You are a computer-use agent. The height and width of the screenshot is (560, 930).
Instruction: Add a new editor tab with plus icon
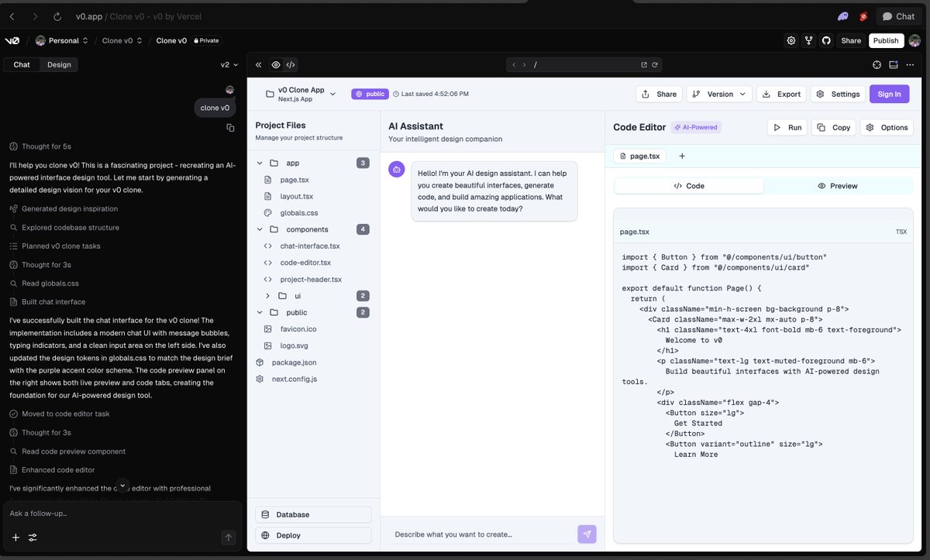point(682,156)
